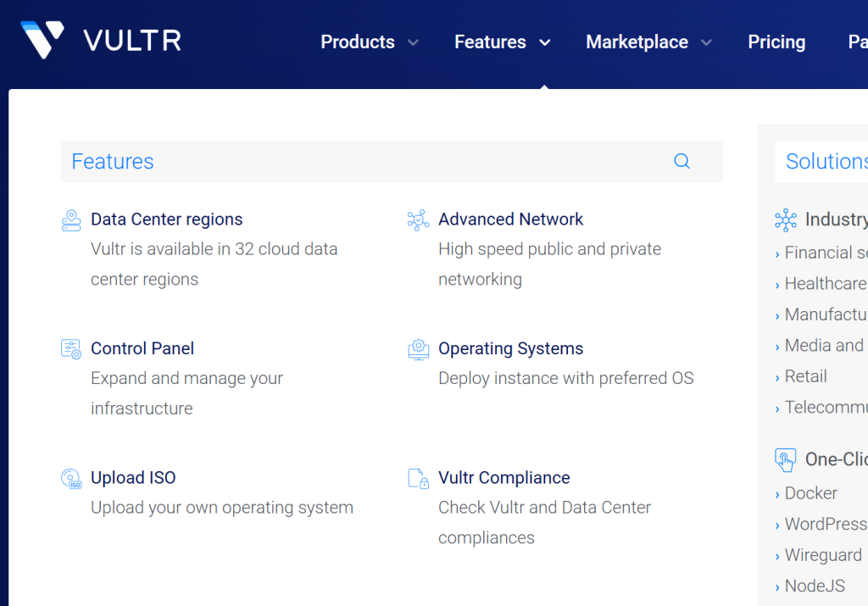Expand the Products dropdown chevron

413,42
